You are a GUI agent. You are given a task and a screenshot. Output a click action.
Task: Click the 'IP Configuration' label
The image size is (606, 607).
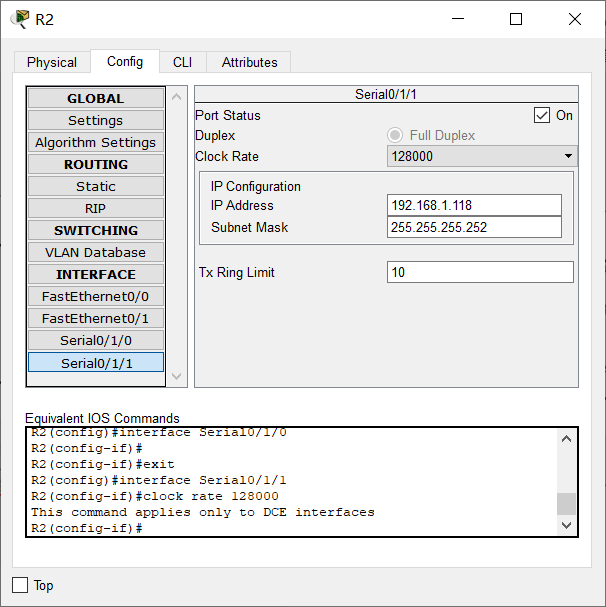click(256, 187)
